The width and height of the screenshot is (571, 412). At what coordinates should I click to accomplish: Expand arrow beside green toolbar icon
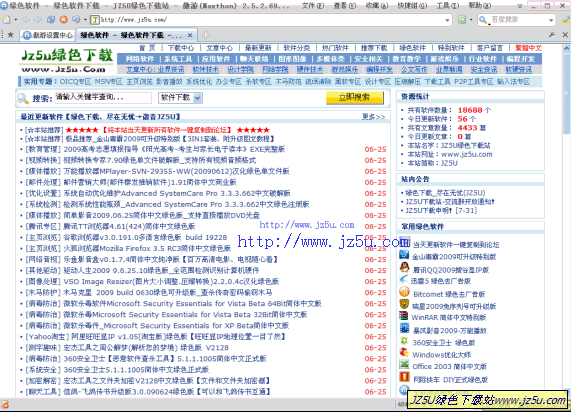coord(471,20)
